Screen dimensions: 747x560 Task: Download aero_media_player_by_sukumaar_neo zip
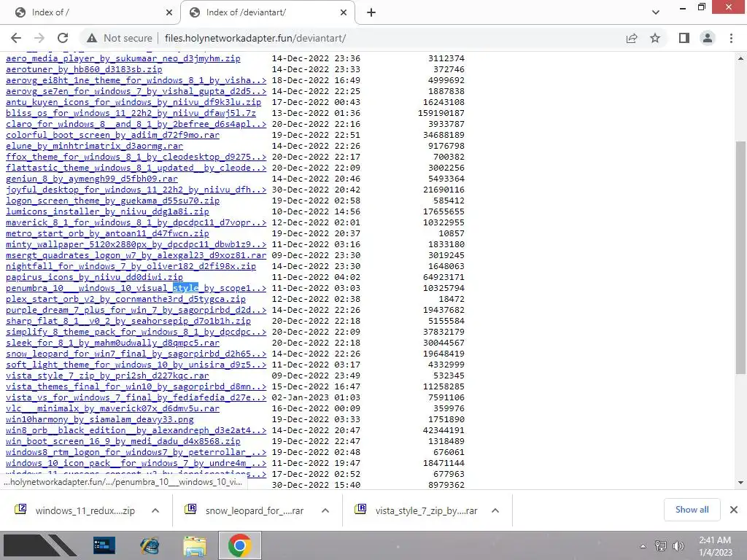pos(123,58)
